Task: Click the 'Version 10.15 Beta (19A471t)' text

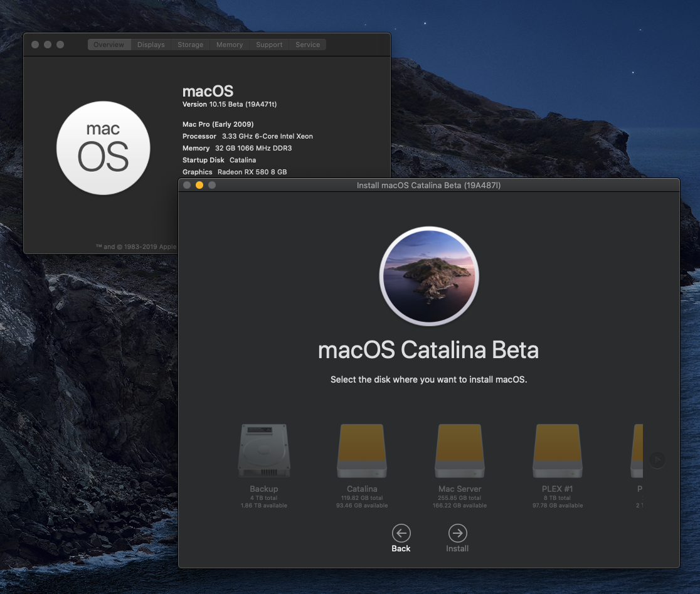Action: (x=230, y=104)
